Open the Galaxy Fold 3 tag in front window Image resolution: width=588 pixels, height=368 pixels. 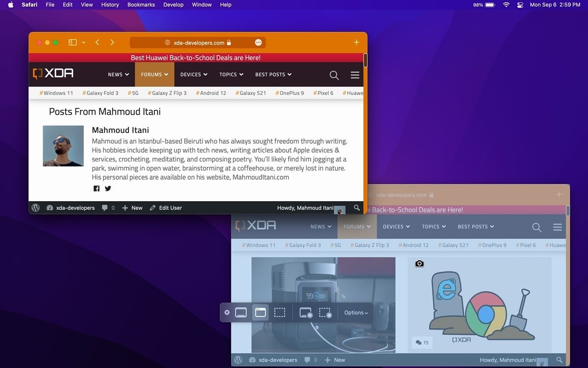[100, 93]
